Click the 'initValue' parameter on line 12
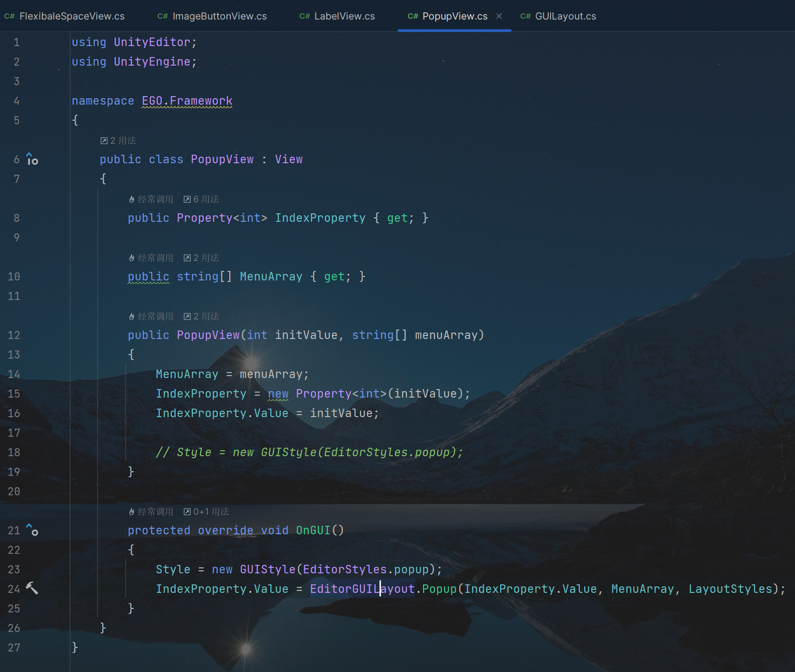The width and height of the screenshot is (795, 672). [306, 335]
